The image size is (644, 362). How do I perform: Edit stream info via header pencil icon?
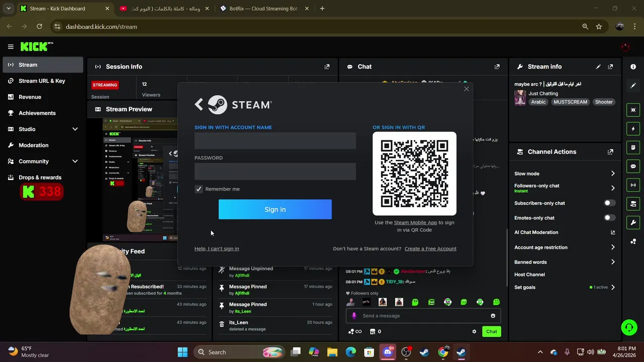coord(598,66)
